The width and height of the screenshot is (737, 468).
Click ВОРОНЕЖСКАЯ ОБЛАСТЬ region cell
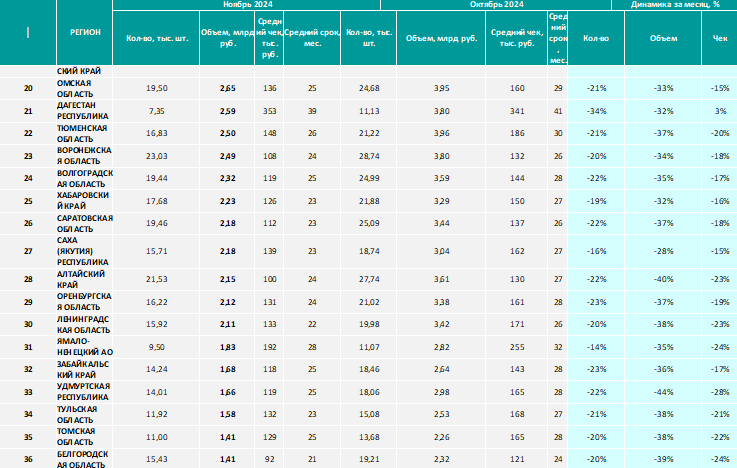coord(85,156)
